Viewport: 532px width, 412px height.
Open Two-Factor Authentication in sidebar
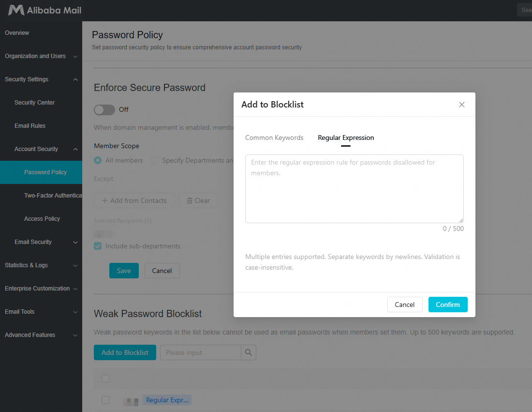53,196
